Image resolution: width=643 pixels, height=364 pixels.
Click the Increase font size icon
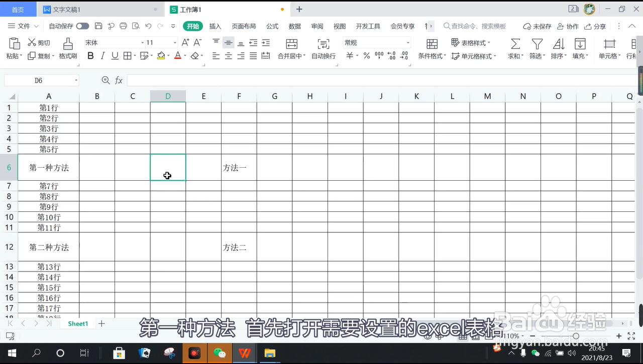185,43
